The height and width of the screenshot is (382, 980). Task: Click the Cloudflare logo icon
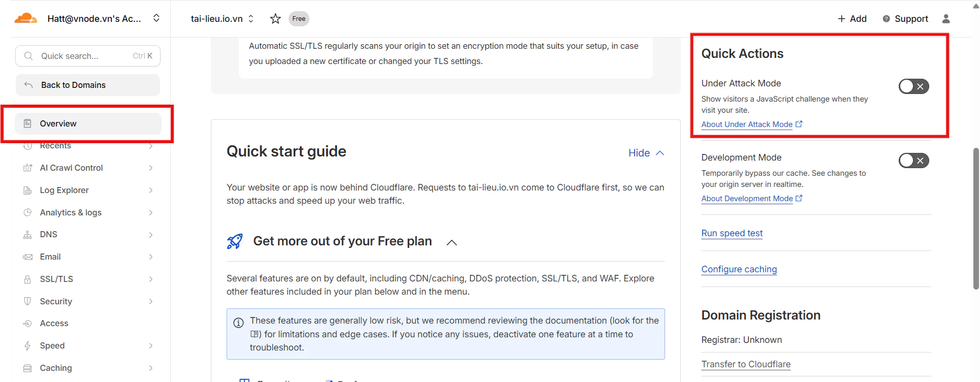[x=26, y=19]
